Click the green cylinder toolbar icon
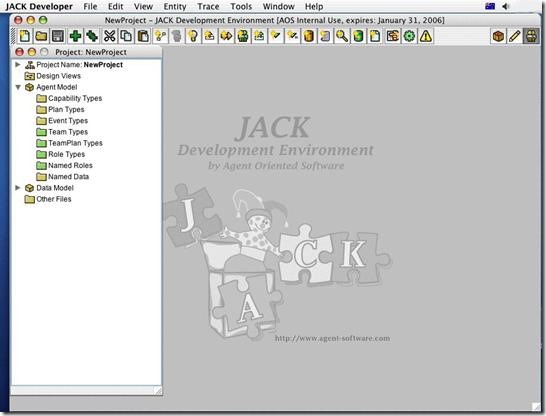Image resolution: width=546 pixels, height=416 pixels. pos(358,36)
